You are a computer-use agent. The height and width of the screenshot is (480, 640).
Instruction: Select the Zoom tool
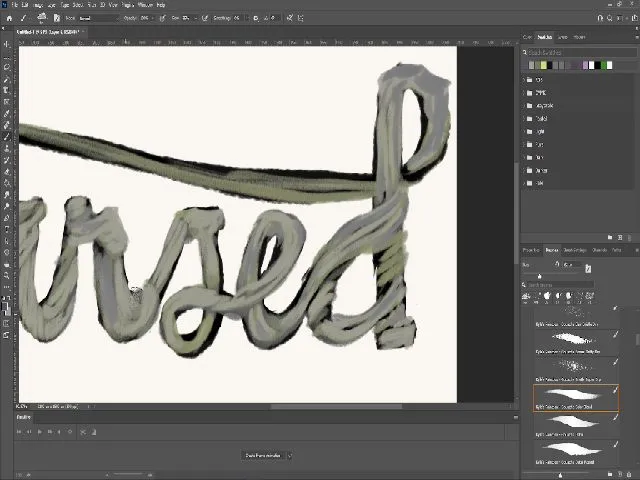7,276
